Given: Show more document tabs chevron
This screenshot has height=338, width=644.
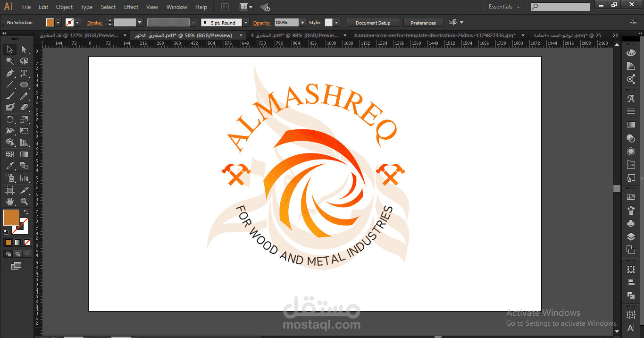Looking at the screenshot, I should [615, 35].
